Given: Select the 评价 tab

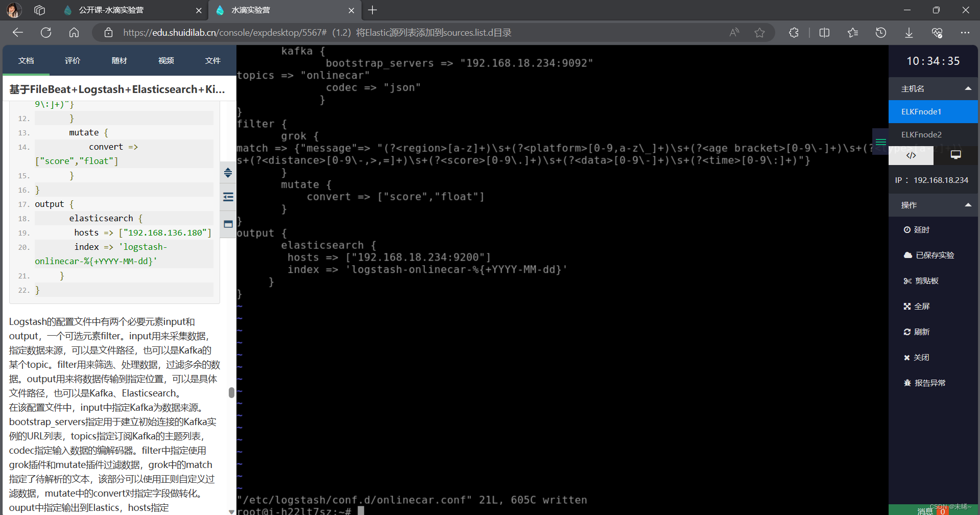Looking at the screenshot, I should [x=73, y=60].
